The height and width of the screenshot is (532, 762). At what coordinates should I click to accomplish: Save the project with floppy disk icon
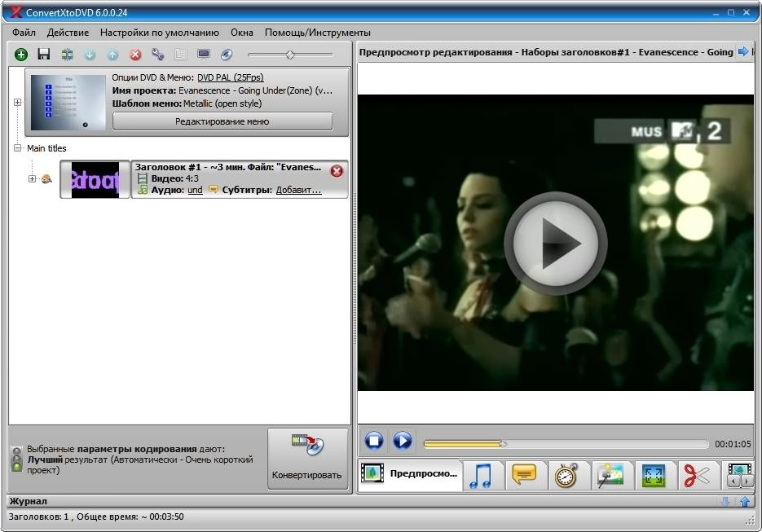coord(44,54)
